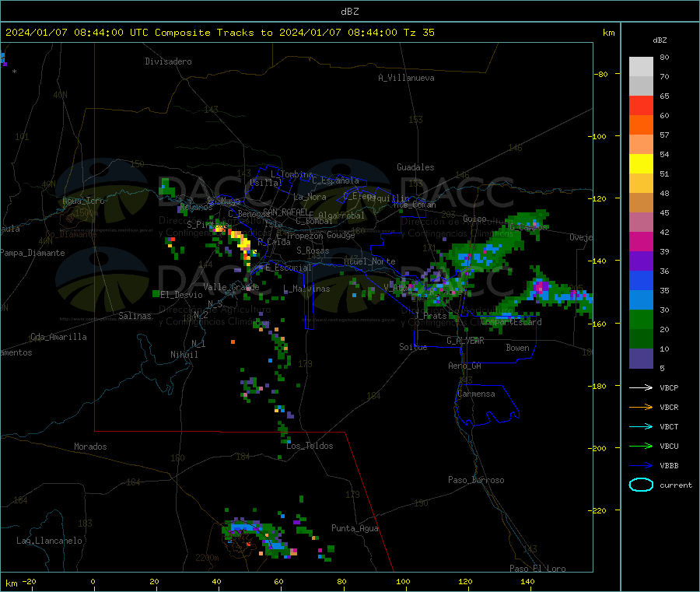
Task: Click the cyan VBCT arrow legend icon
Action: point(641,426)
